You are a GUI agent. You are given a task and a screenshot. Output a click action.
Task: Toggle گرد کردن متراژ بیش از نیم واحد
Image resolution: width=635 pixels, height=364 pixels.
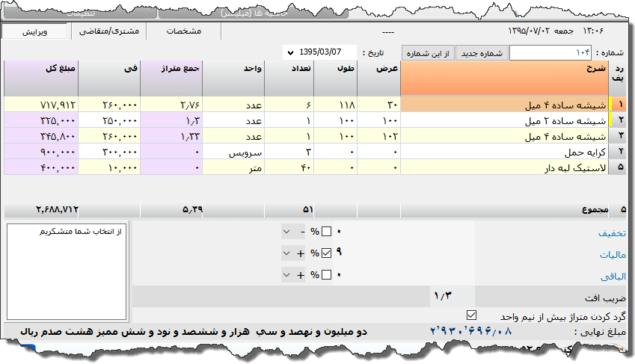pos(470,315)
